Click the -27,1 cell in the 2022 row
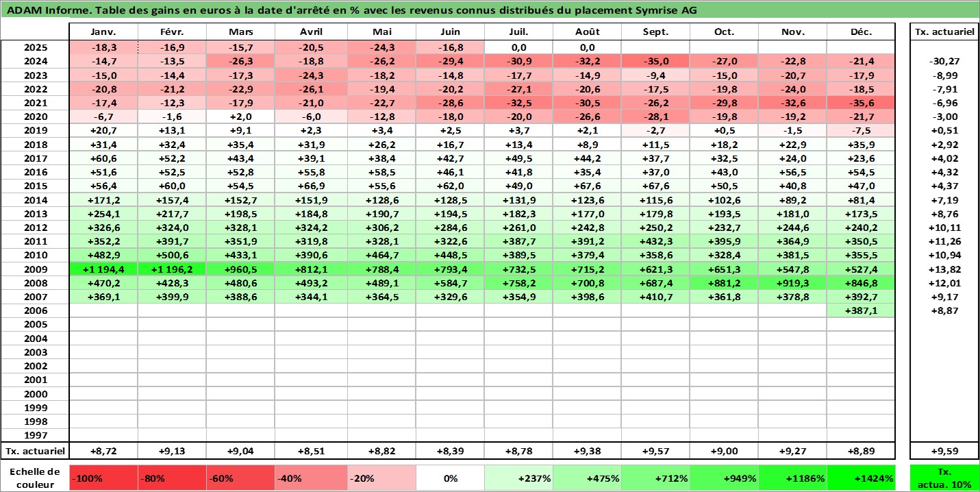 [x=518, y=89]
